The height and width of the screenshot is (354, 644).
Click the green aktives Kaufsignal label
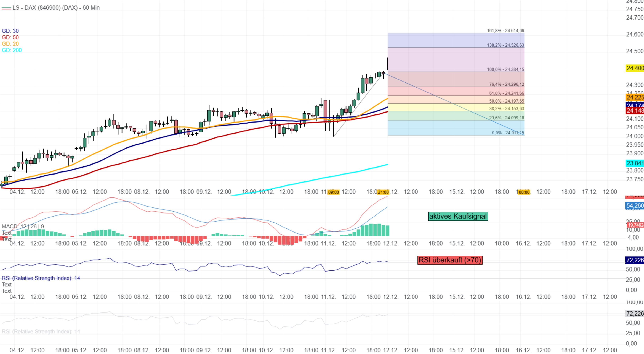(x=458, y=216)
